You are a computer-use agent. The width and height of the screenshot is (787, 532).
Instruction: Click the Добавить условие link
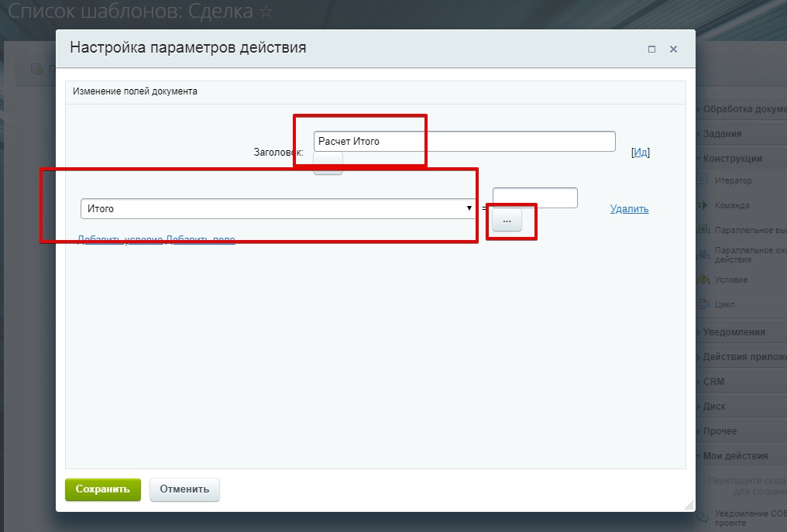[120, 239]
